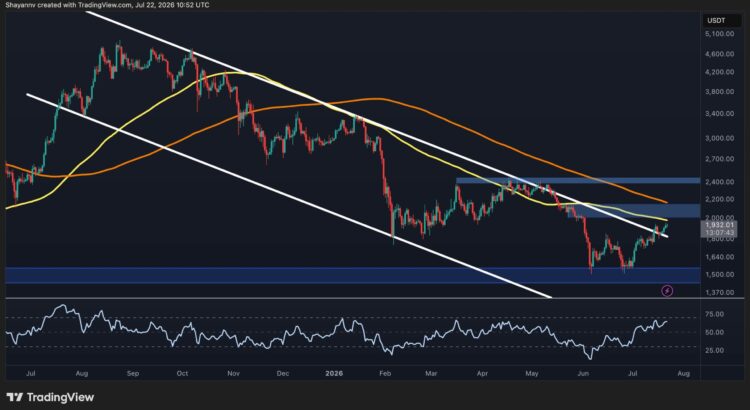Click the chart attribution header text
The height and width of the screenshot is (410, 750).
pyautogui.click(x=107, y=5)
